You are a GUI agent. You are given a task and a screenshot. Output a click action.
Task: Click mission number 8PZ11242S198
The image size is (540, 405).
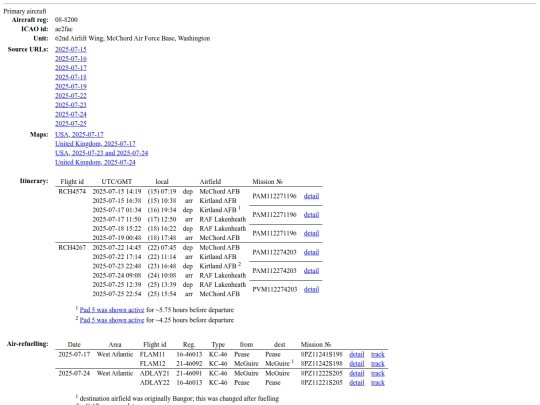[322, 364]
